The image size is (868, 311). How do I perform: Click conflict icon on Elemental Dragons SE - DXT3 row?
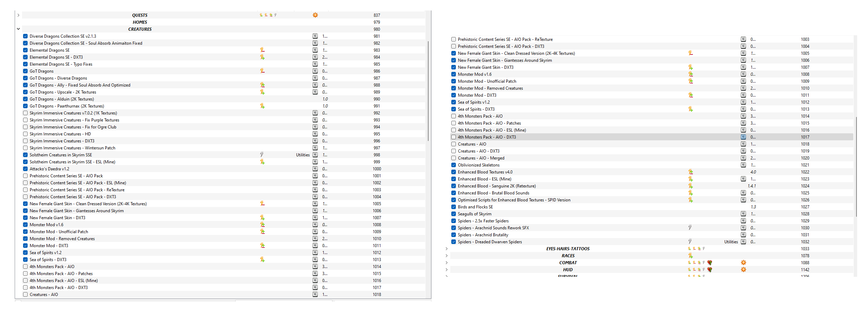tap(262, 57)
